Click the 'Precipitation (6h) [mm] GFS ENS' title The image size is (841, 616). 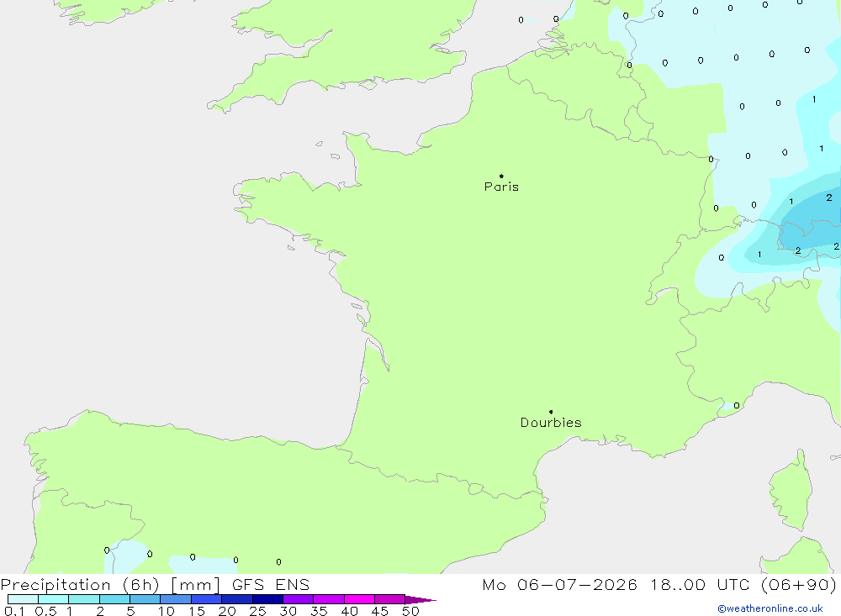pos(155,585)
